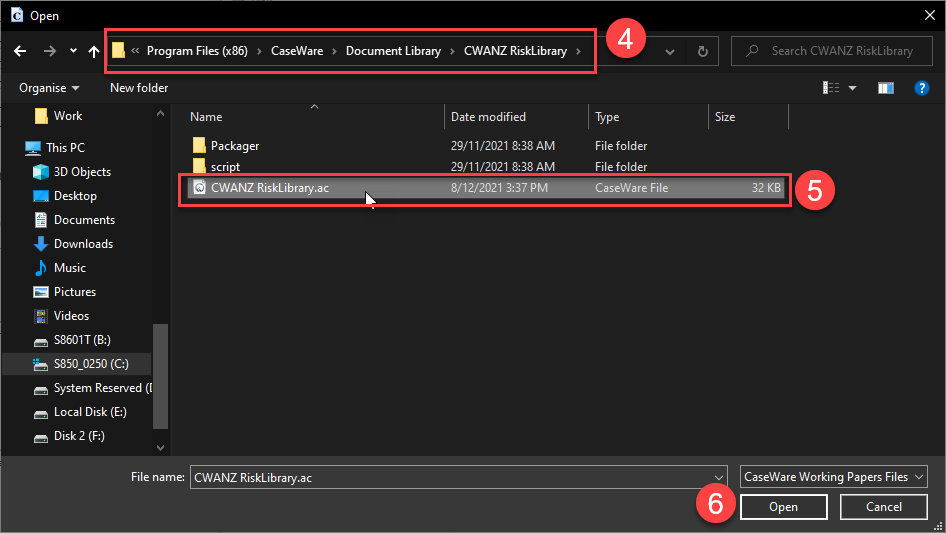Select CaseWare breadcrumb in path
The height and width of the screenshot is (533, 946).
point(297,51)
